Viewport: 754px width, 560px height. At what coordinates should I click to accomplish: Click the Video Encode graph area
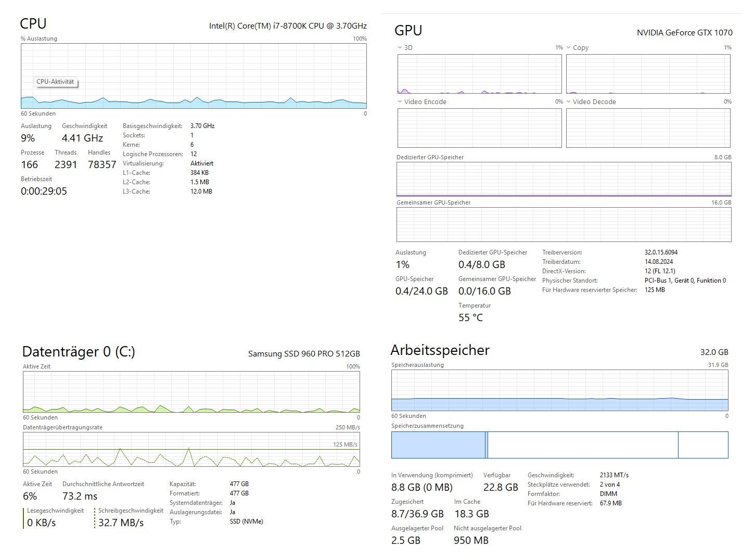pyautogui.click(x=479, y=128)
